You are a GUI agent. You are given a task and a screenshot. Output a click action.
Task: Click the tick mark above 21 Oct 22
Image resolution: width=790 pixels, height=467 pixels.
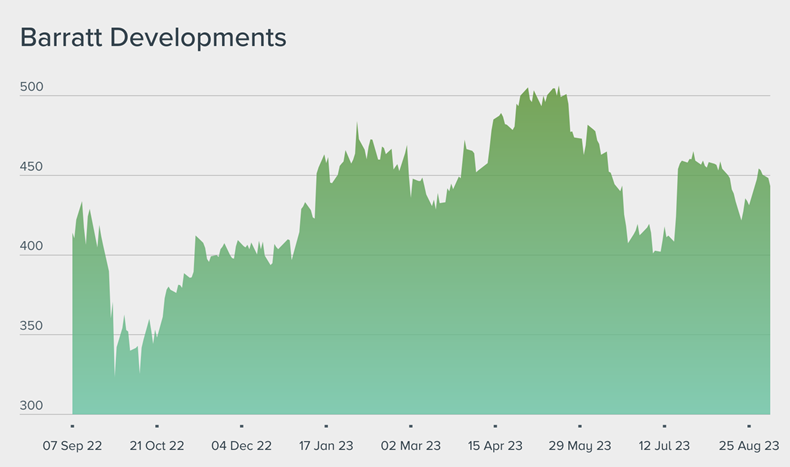[x=156, y=426]
